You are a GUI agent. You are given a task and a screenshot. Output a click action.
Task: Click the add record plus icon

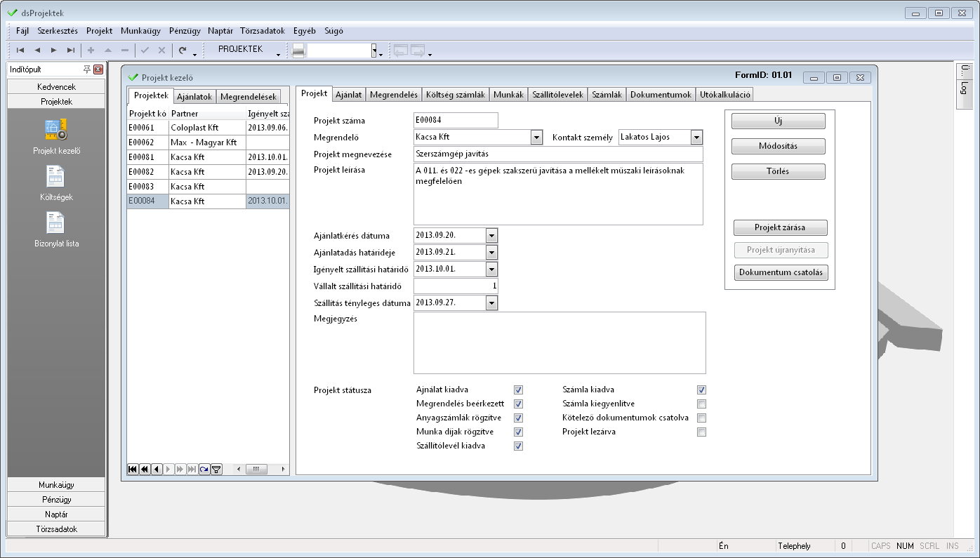click(x=91, y=51)
